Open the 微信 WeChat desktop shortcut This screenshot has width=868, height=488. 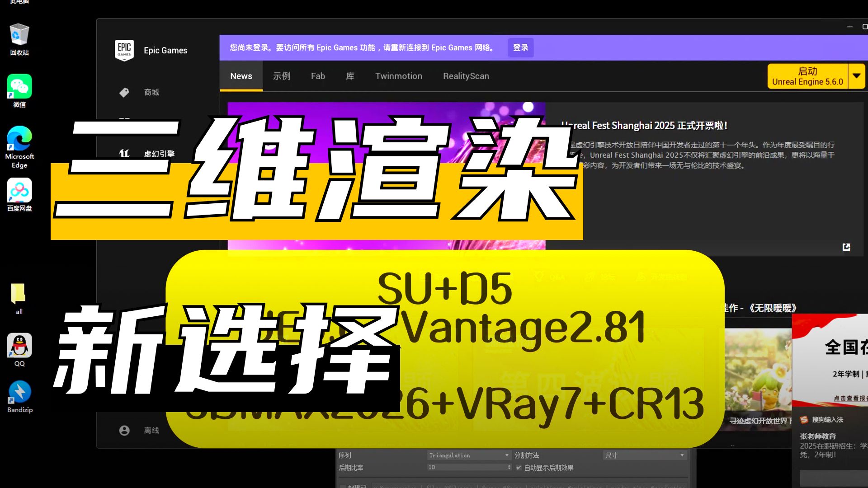coord(19,91)
